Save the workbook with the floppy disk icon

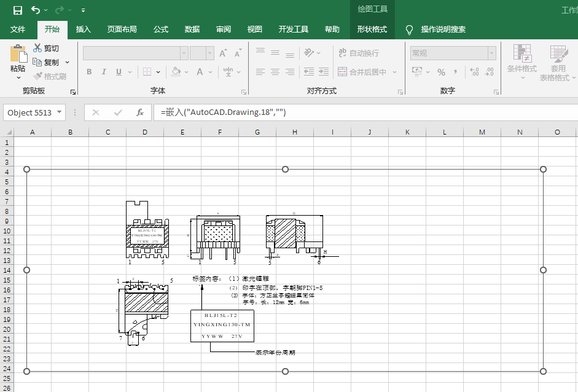pos(18,10)
